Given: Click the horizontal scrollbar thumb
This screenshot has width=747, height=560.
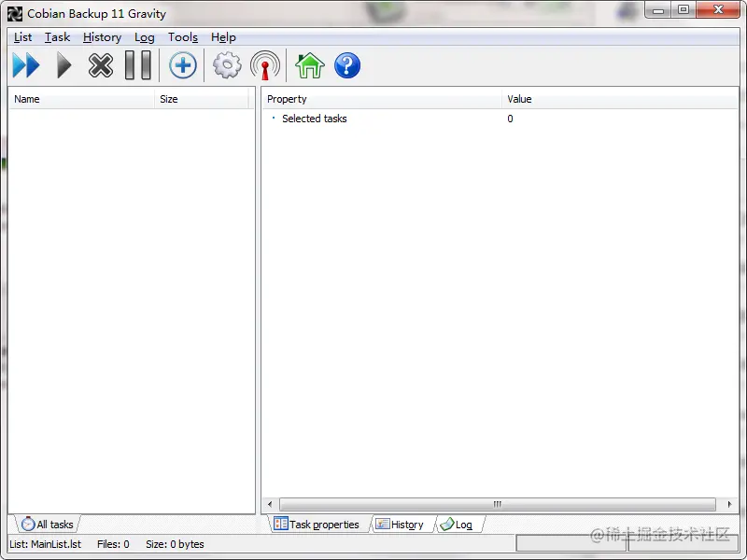Looking at the screenshot, I should [x=498, y=504].
